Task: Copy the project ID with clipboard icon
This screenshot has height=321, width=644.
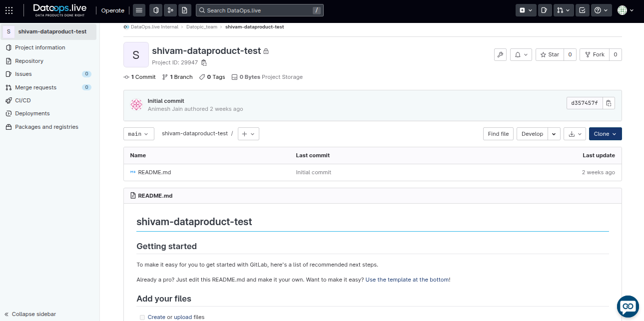Action: pos(204,63)
